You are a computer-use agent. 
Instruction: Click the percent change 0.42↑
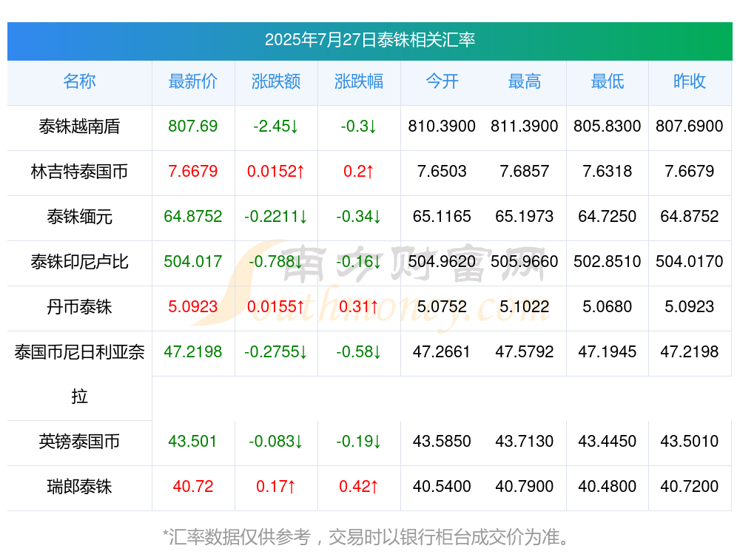coord(359,487)
